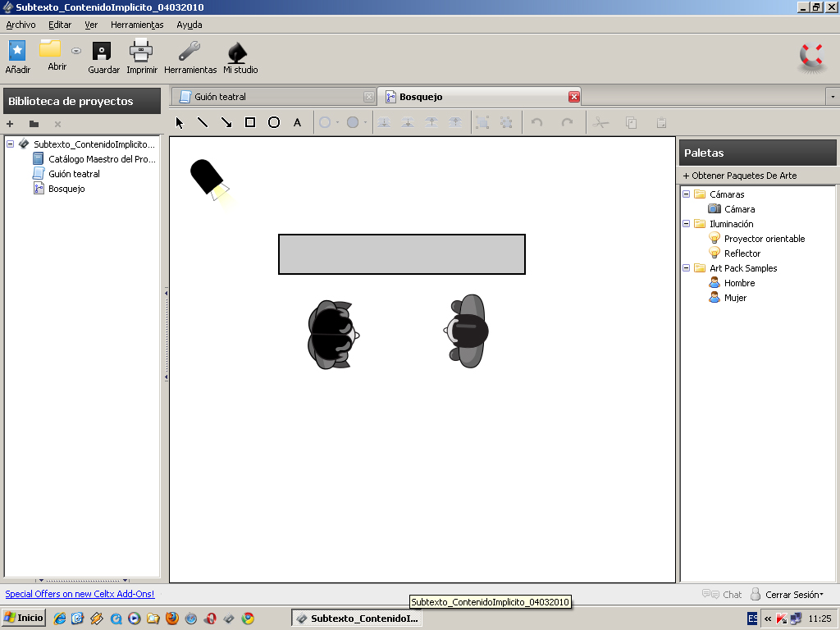Screen dimensions: 840x630
Task: Collapse the Cámaras palette folder
Action: coord(686,194)
